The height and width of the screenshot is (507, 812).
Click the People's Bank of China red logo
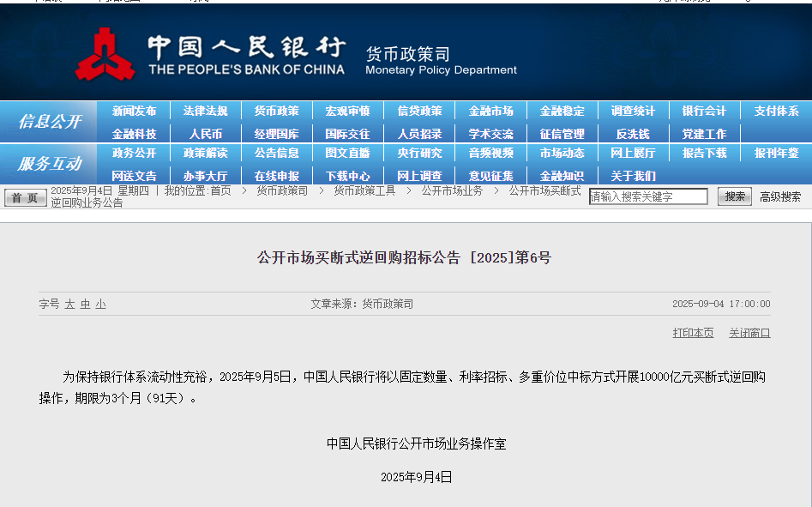click(x=105, y=54)
